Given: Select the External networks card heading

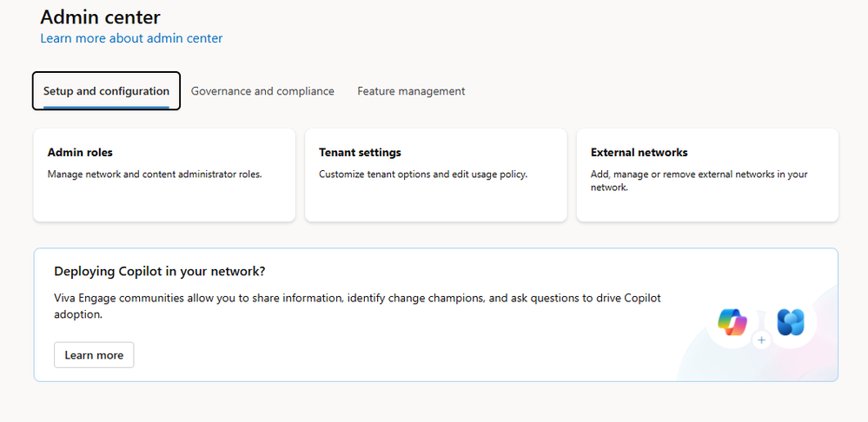Looking at the screenshot, I should (x=639, y=153).
